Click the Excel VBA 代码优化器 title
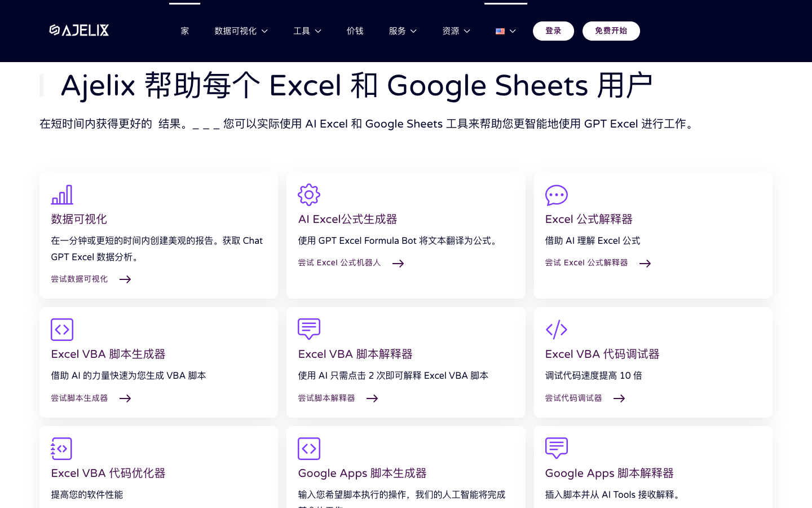 pos(108,473)
